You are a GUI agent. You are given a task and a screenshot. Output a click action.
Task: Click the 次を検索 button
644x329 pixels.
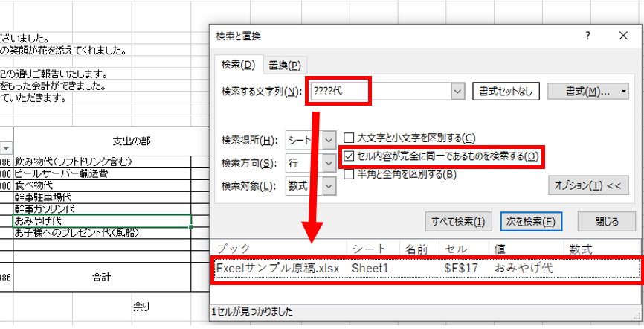pos(531,221)
